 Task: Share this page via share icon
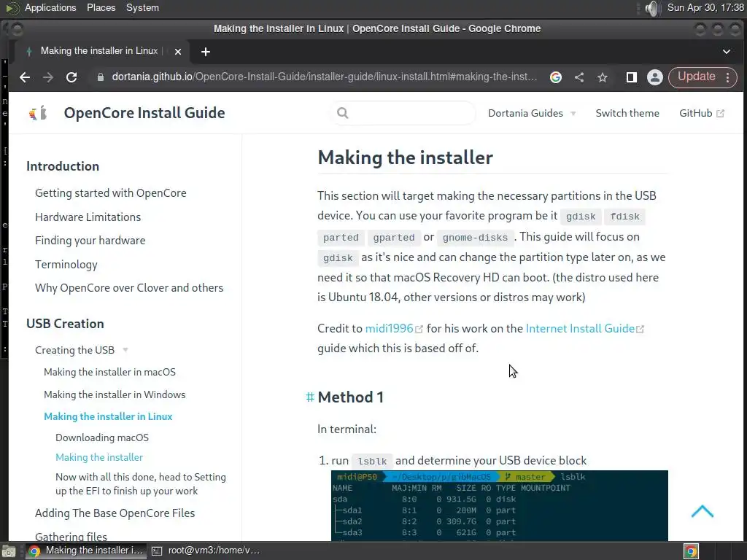pos(578,77)
